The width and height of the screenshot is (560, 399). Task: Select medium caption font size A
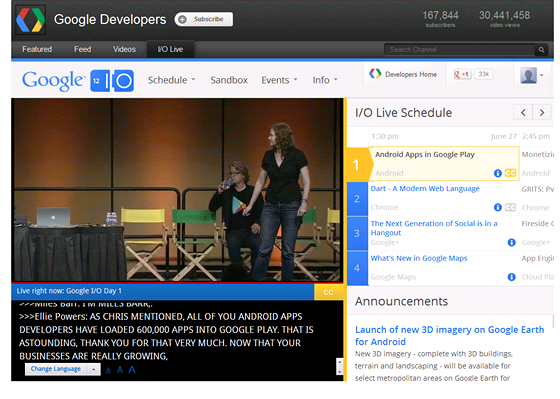(x=120, y=370)
